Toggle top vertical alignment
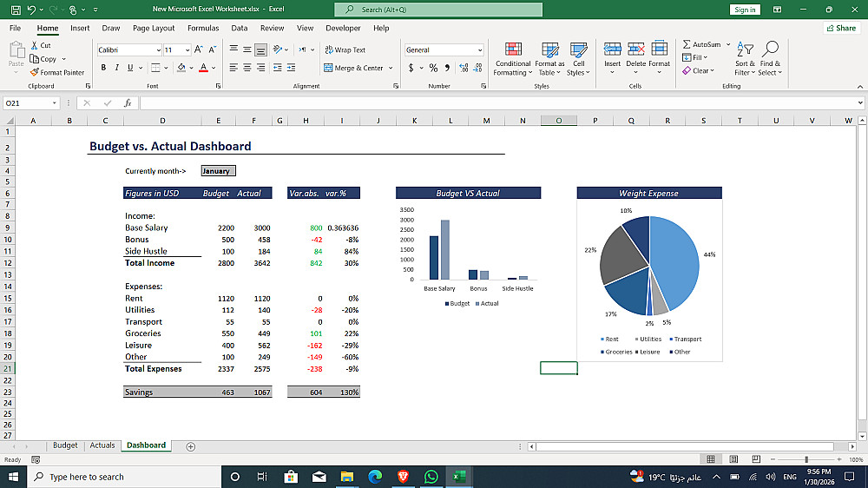The width and height of the screenshot is (868, 488). [233, 49]
